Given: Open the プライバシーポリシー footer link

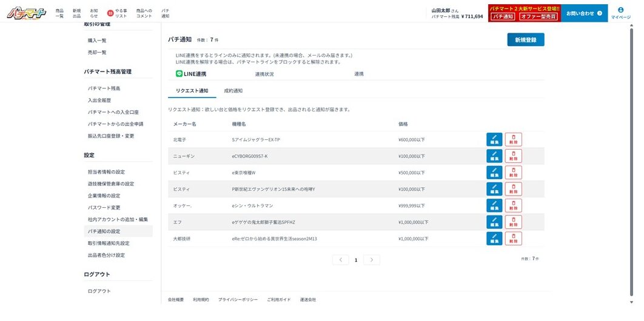Looking at the screenshot, I should pos(238,300).
